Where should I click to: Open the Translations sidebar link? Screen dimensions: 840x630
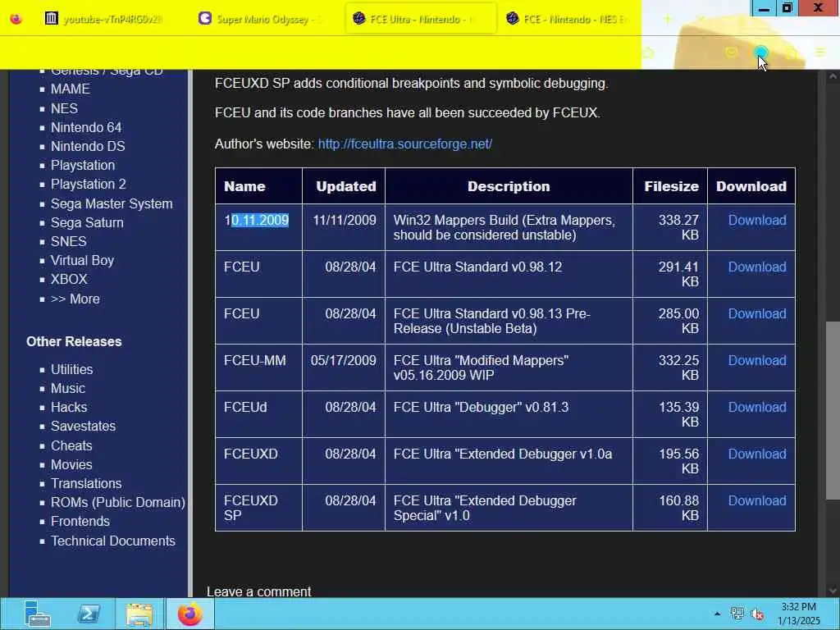[x=86, y=483]
